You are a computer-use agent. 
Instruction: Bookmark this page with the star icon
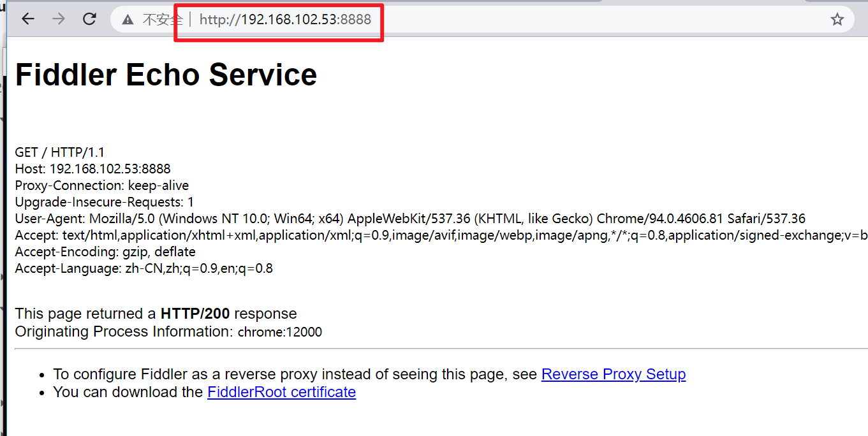point(837,19)
